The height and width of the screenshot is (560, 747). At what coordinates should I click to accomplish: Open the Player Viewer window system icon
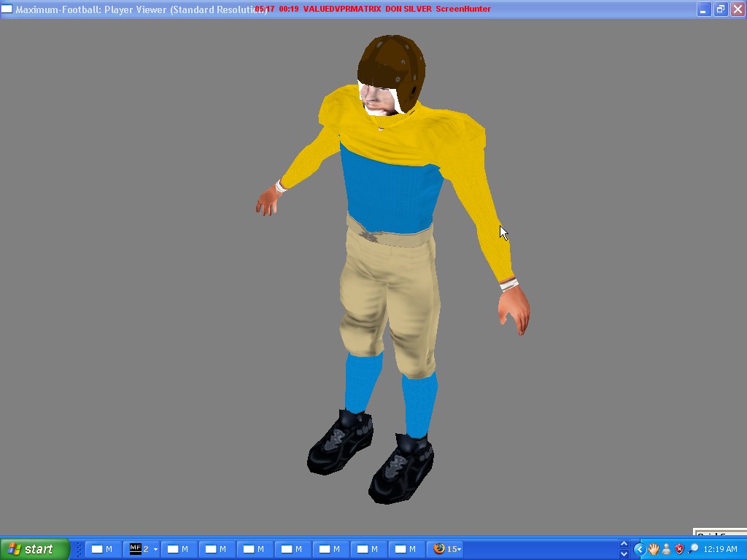7,9
